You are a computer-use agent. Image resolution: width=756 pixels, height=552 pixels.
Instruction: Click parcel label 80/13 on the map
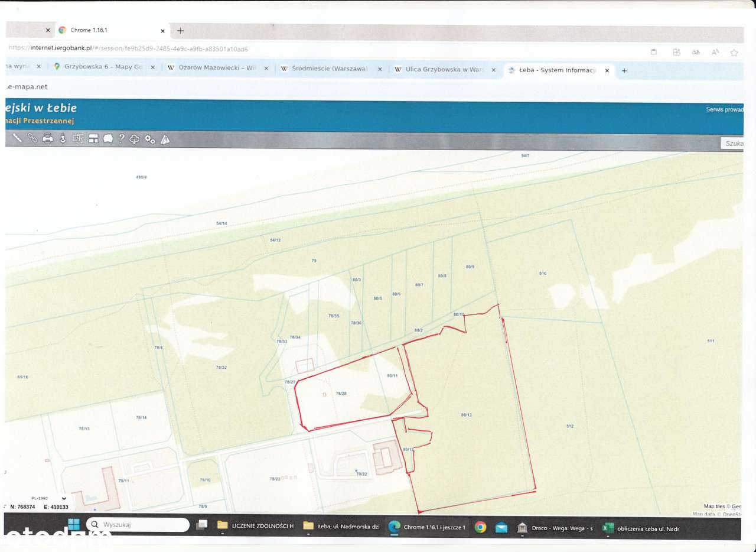click(467, 415)
